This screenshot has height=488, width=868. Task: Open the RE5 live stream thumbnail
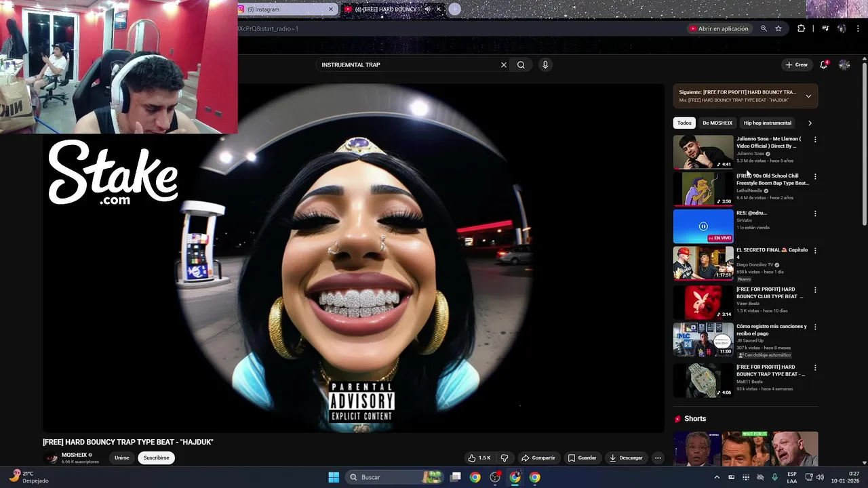(703, 226)
